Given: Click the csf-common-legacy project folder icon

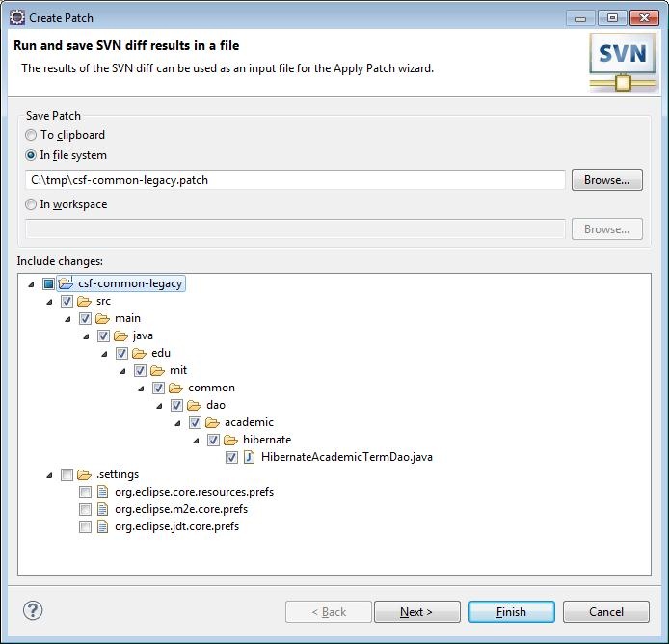Looking at the screenshot, I should coord(66,282).
